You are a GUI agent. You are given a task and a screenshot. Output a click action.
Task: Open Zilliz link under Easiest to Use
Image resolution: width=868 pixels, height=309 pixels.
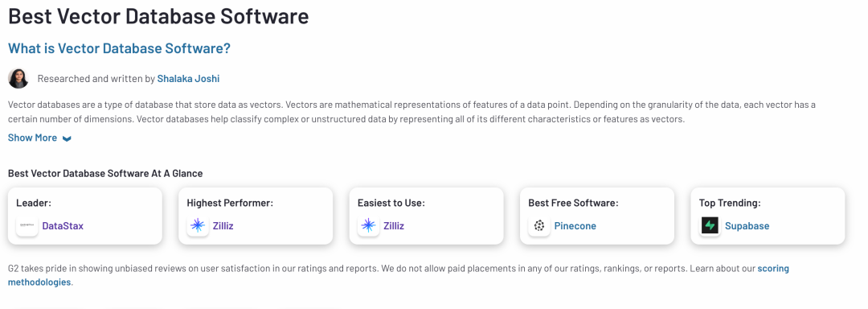[x=394, y=226]
